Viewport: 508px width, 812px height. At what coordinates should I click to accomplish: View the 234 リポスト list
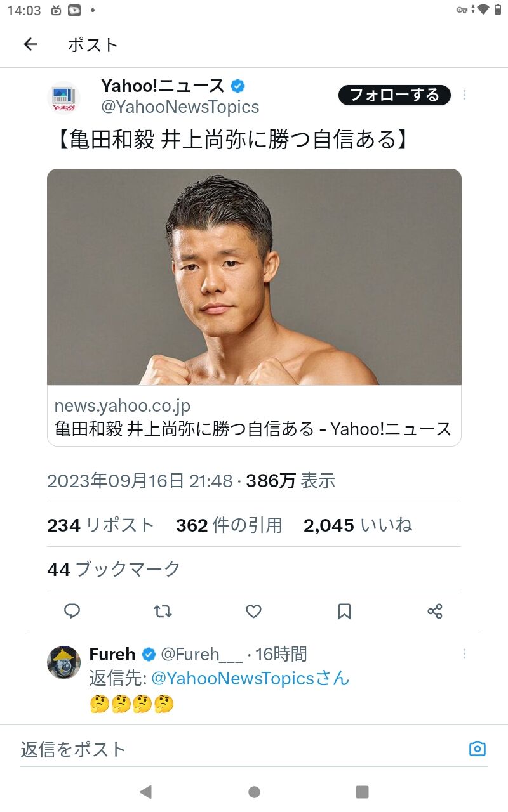101,525
